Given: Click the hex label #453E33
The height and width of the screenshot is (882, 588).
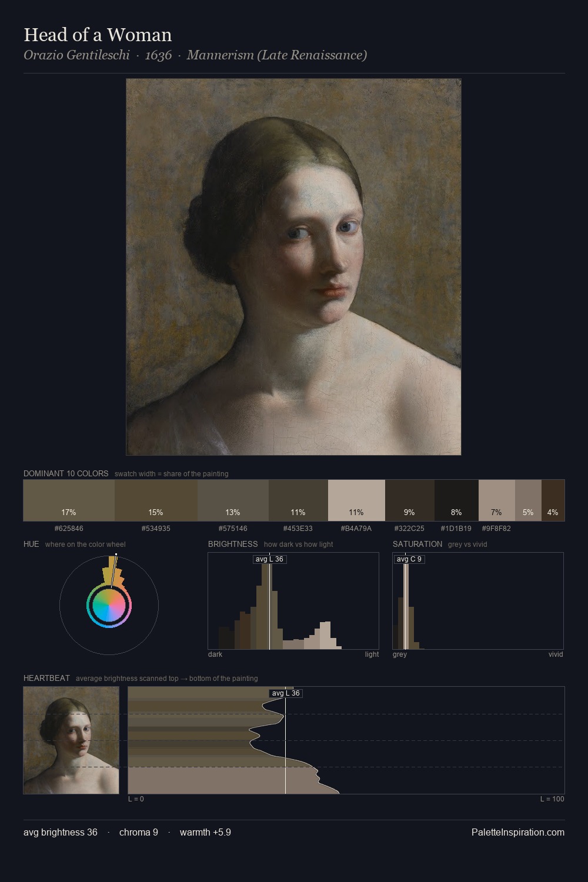Looking at the screenshot, I should [x=298, y=529].
